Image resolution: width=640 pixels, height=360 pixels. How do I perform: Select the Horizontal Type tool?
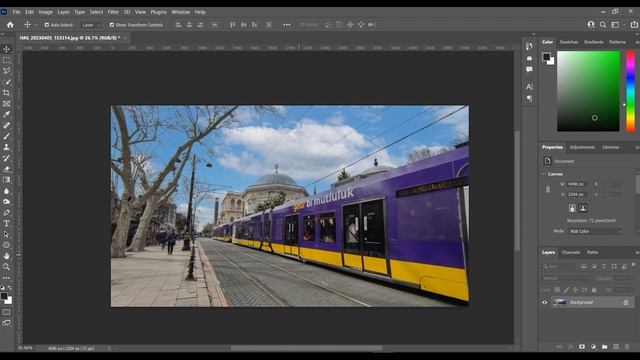point(7,224)
